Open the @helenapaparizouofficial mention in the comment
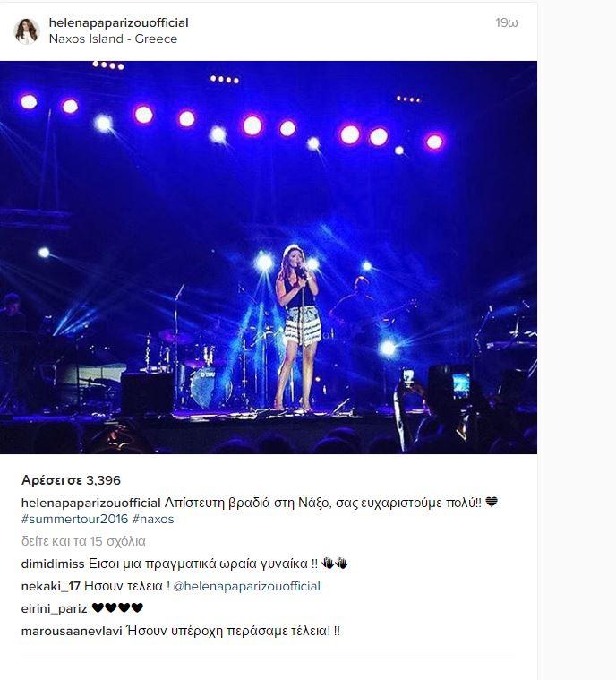Image resolution: width=616 pixels, height=680 pixels. pyautogui.click(x=246, y=586)
